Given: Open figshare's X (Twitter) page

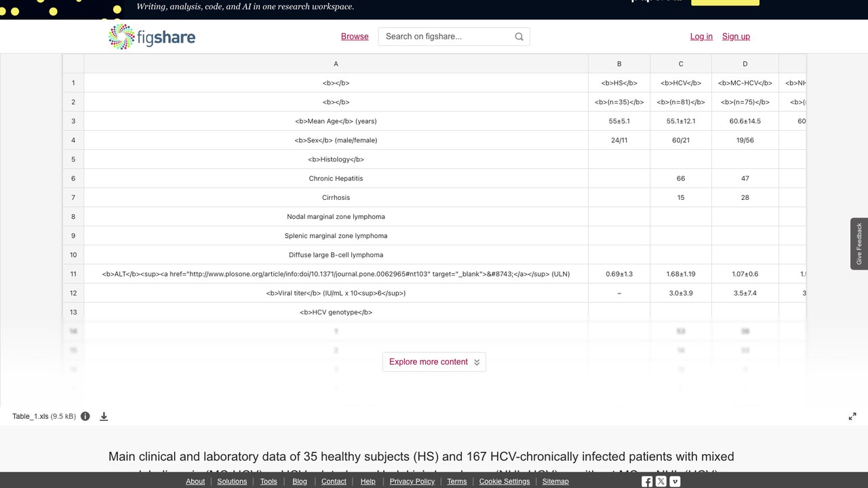Looking at the screenshot, I should (x=661, y=481).
